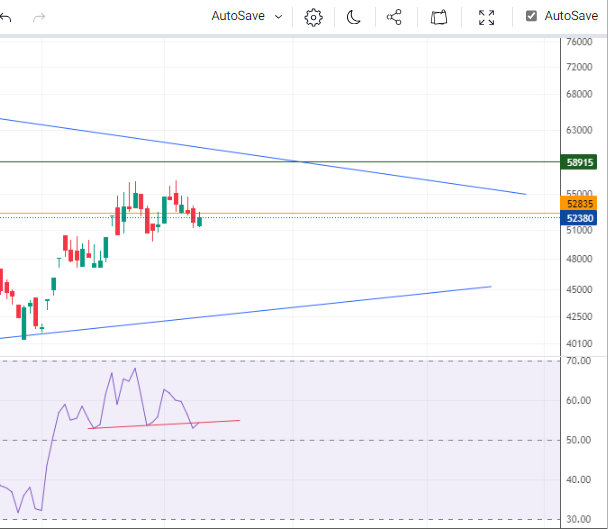Screen dimensions: 610x529
Task: Switch to dark theme moon icon
Action: pyautogui.click(x=353, y=18)
